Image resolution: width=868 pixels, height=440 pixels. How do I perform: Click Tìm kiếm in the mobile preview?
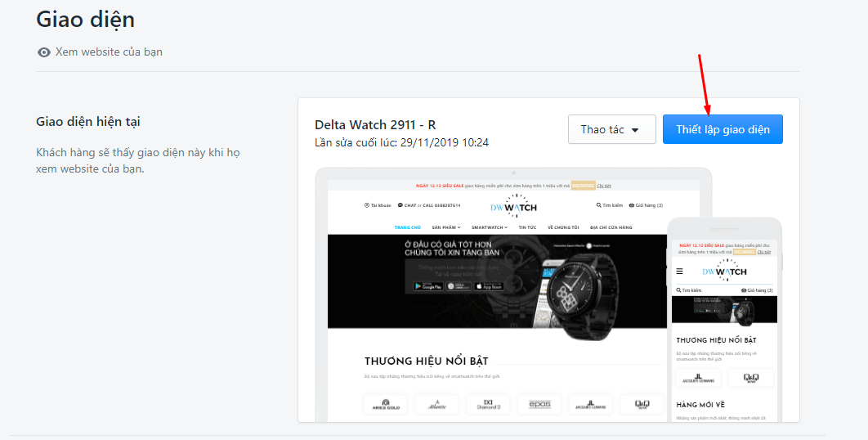click(689, 290)
